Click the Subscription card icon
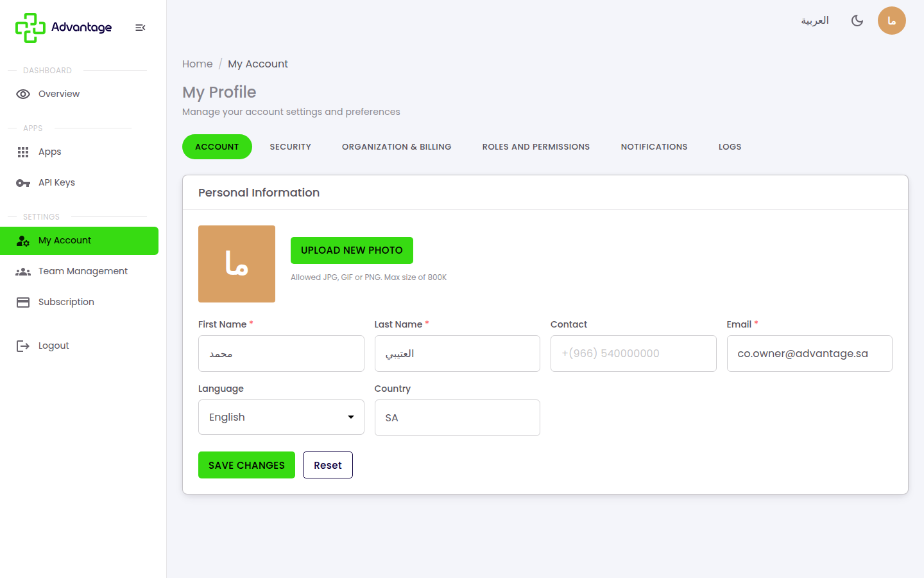The image size is (924, 578). (23, 302)
